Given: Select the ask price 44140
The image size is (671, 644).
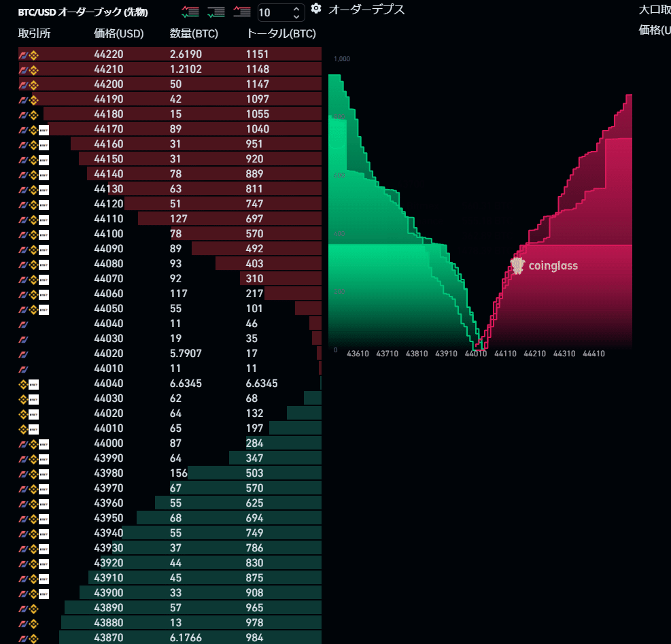Looking at the screenshot, I should [109, 174].
